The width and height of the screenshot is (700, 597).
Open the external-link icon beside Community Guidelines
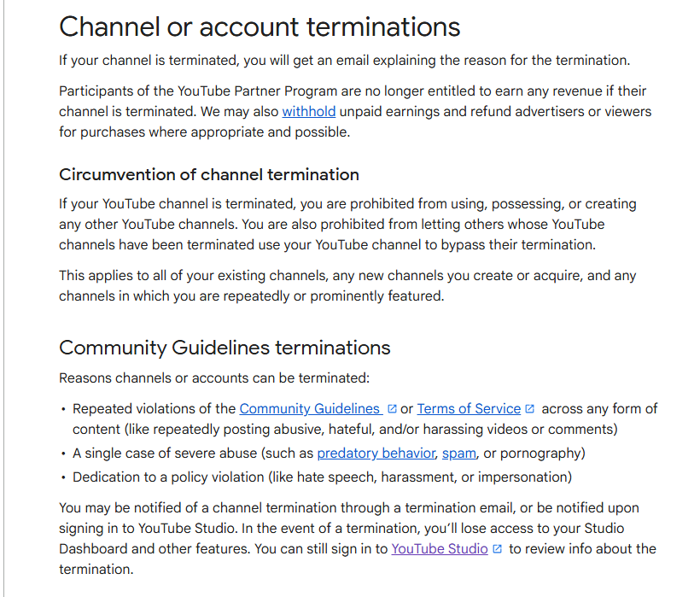[392, 408]
